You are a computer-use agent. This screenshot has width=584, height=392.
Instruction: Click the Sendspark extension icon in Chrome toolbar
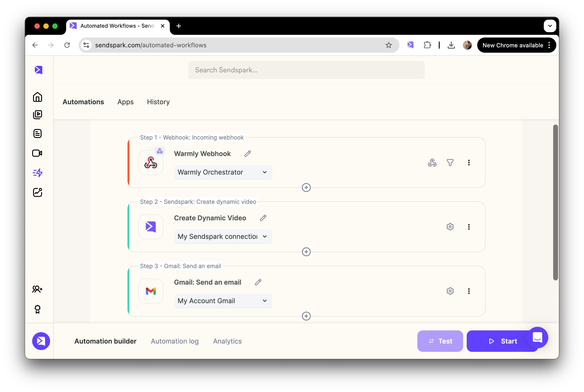410,45
